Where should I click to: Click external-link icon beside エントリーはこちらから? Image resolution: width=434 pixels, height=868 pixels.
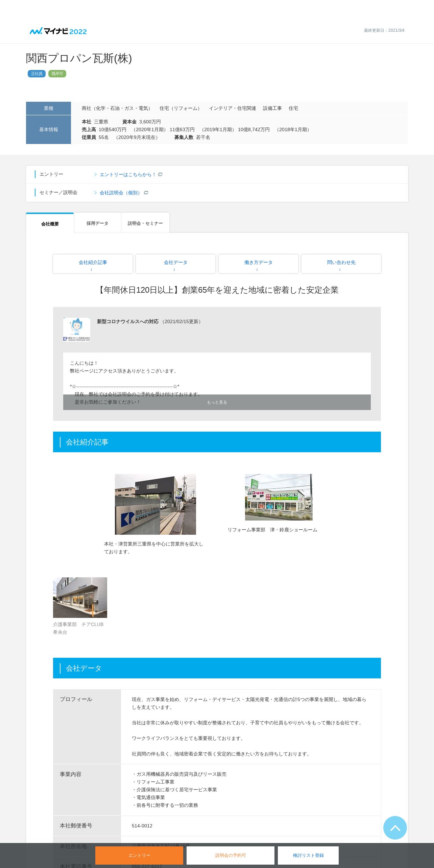160,174
